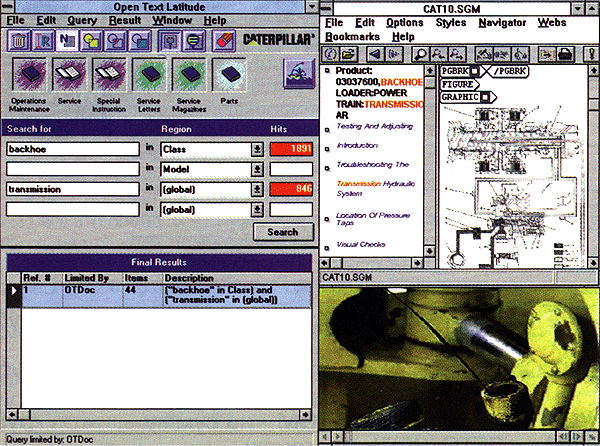Expand the Introduction outline bullet

pyautogui.click(x=327, y=149)
